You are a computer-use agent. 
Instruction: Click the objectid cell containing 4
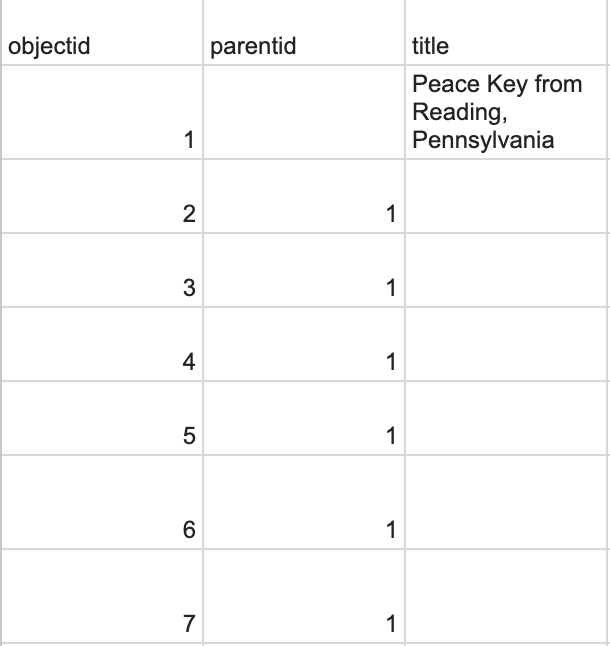(x=100, y=344)
